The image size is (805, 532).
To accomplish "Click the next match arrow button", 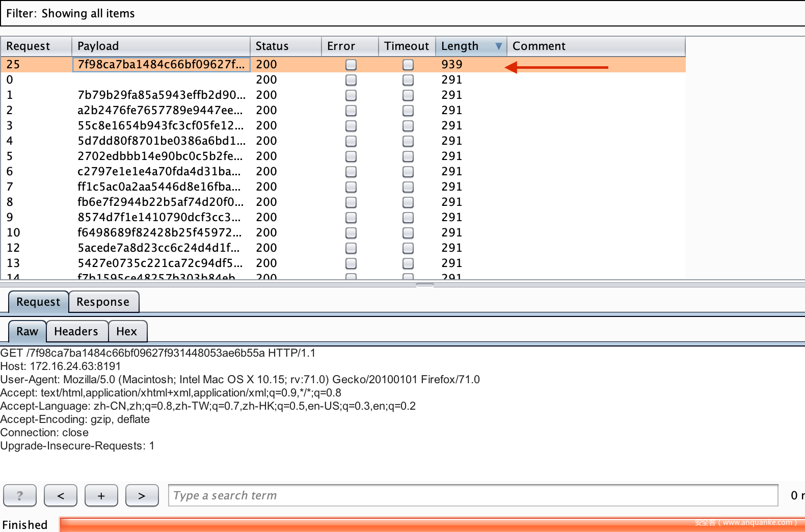I will (x=142, y=495).
